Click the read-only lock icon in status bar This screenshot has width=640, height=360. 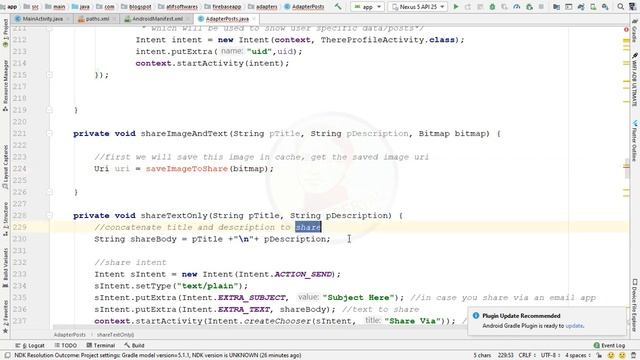599,356
